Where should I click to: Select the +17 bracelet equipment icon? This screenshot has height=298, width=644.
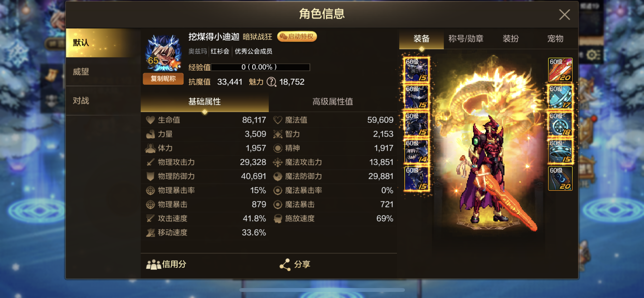click(x=560, y=97)
